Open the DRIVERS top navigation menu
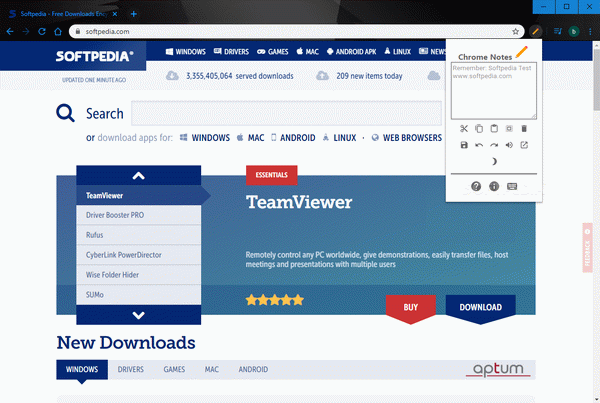 click(231, 52)
